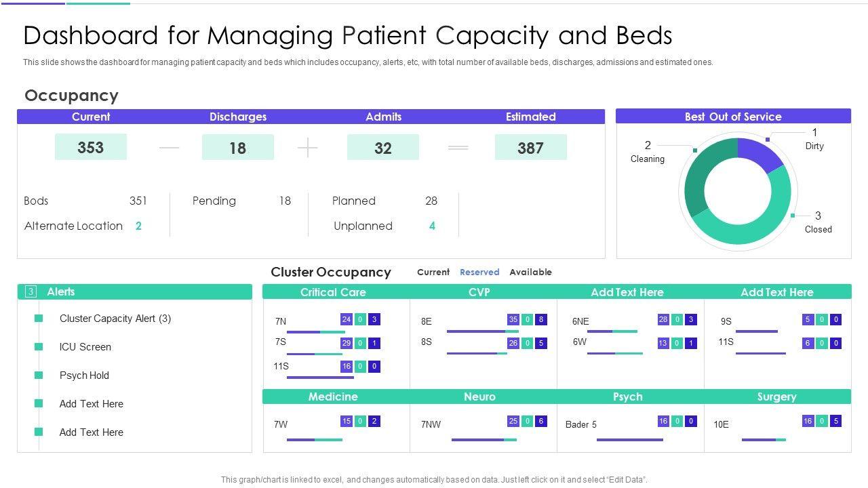Select the Current legend in Cluster Occupancy
This screenshot has height=488, width=868.
(433, 272)
